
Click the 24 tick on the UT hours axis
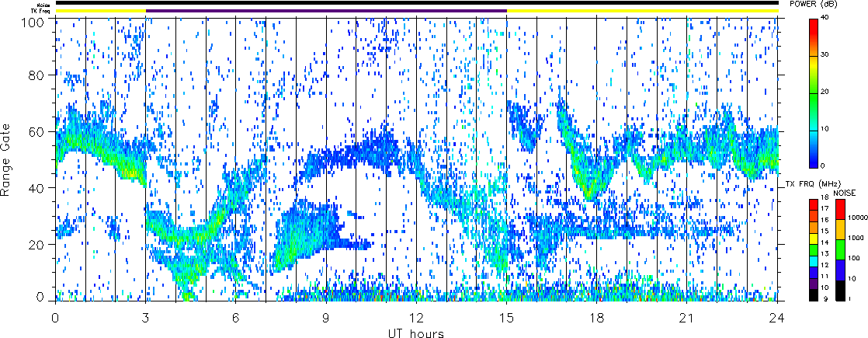[777, 318]
